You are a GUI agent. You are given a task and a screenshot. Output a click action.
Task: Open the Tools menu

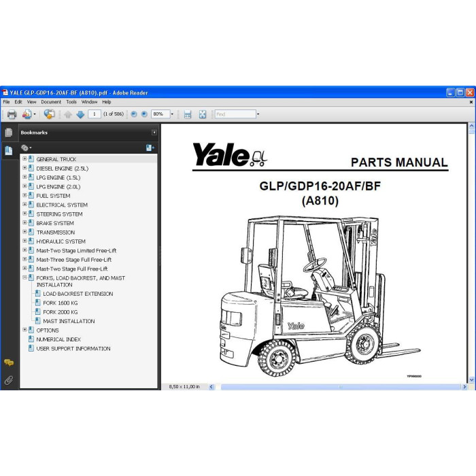(x=71, y=102)
